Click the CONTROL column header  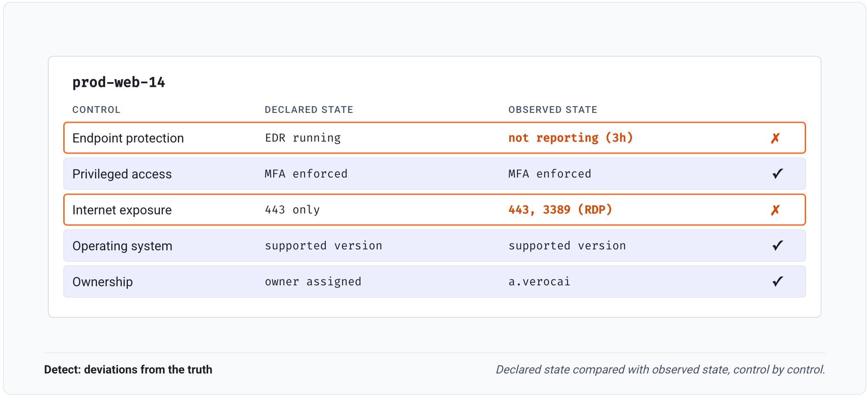point(96,110)
